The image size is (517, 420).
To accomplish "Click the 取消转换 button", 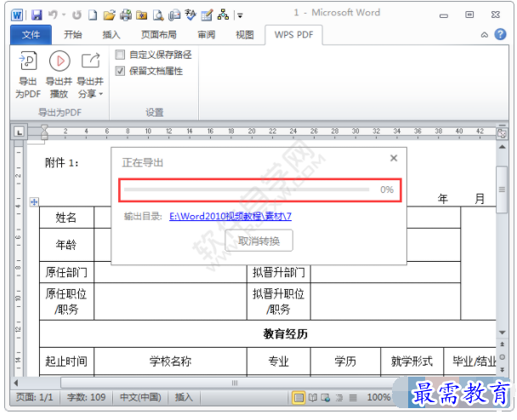I will (x=258, y=241).
